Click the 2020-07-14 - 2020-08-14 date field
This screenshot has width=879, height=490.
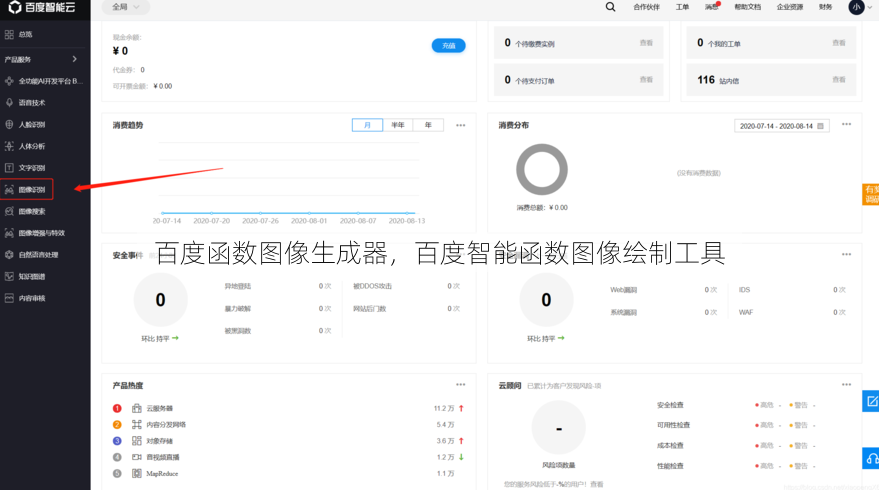click(781, 126)
